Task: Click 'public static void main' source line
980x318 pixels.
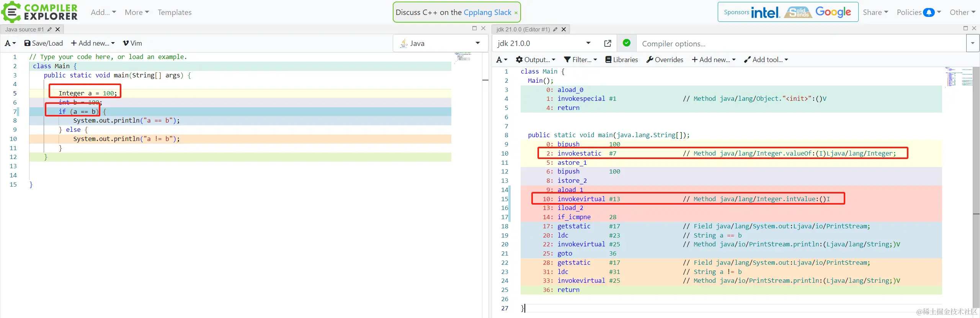Action: (x=117, y=75)
